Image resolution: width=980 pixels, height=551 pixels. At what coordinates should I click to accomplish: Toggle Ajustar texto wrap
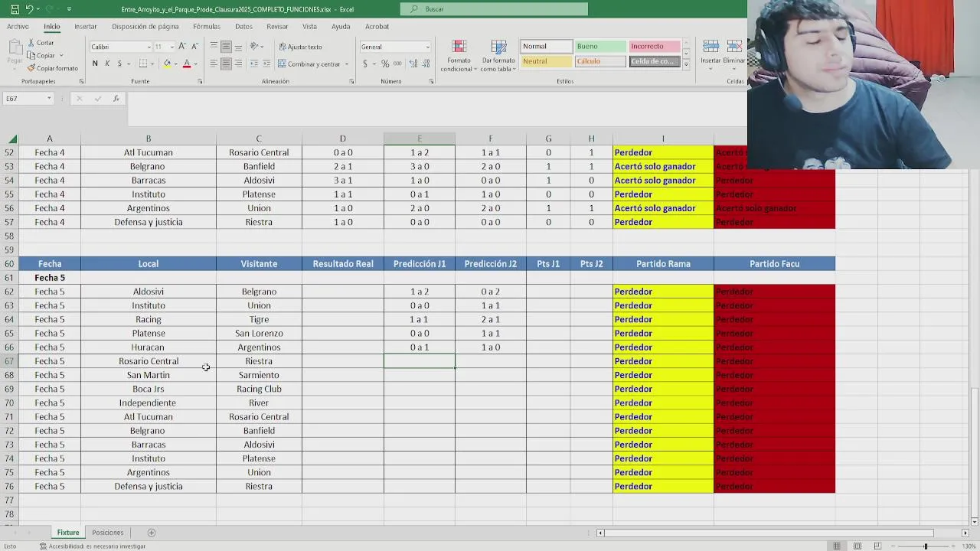point(300,47)
